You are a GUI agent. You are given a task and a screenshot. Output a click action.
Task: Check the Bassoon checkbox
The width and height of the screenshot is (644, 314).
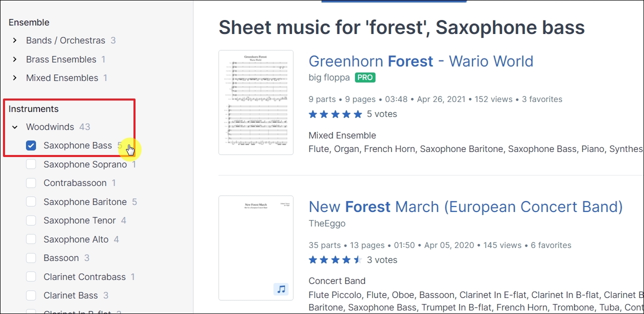31,258
